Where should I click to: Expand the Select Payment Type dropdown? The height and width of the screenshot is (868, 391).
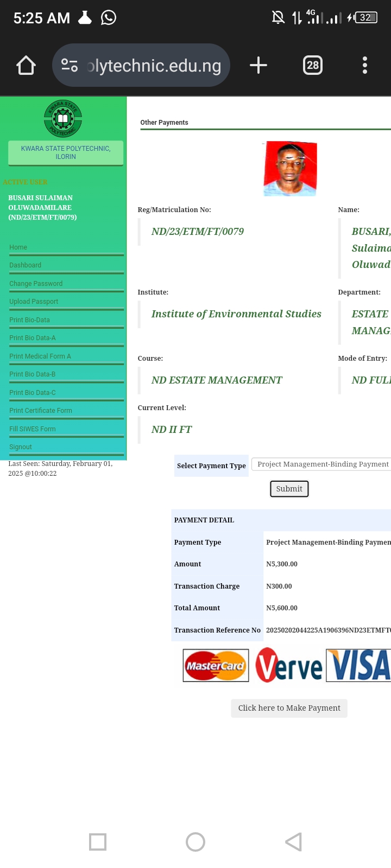[x=323, y=464]
